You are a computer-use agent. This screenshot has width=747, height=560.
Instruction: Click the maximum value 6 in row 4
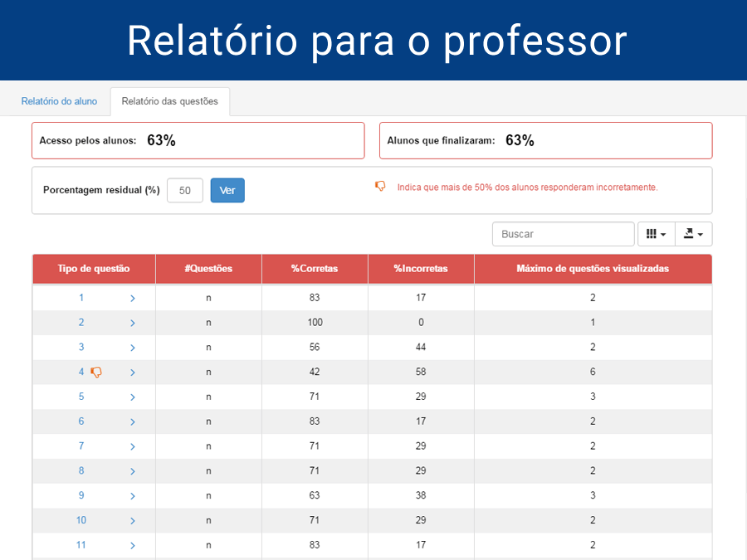593,372
